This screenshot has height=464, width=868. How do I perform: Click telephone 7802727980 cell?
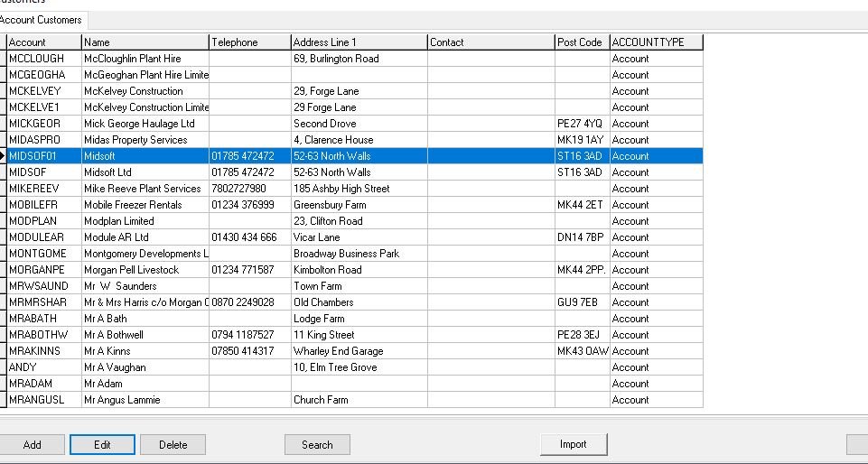pyautogui.click(x=249, y=189)
